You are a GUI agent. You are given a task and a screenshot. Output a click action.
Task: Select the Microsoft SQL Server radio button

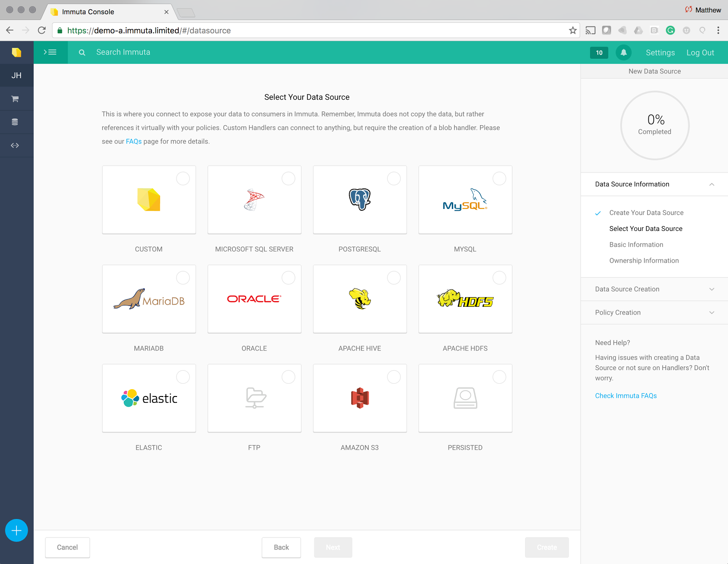click(x=288, y=178)
